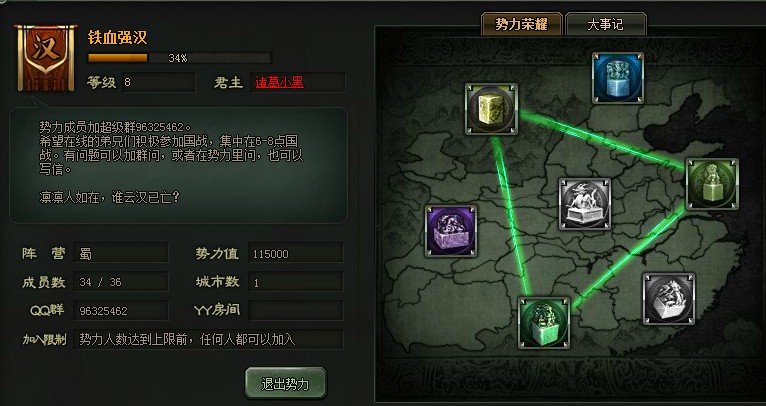Click the faction announcement text box
Screen dimensions: 766x406
point(178,165)
